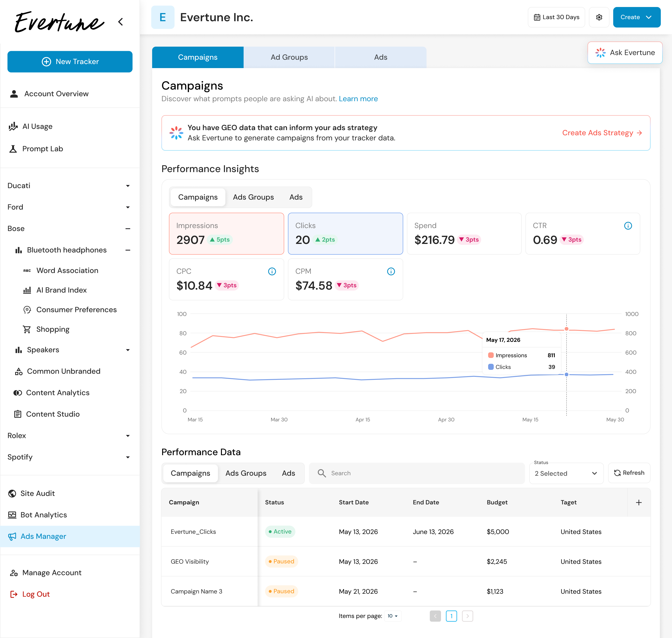Click the Evertune logo
The image size is (672, 638).
click(x=59, y=22)
